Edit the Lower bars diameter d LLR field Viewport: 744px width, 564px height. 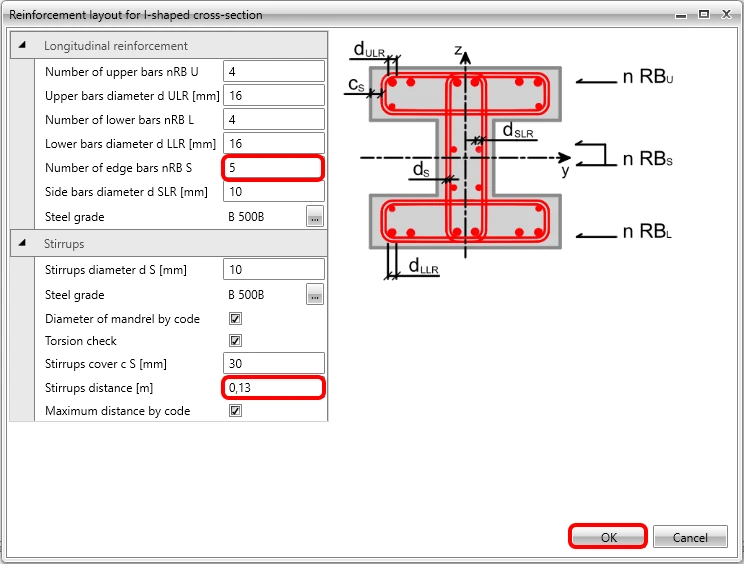click(x=274, y=143)
